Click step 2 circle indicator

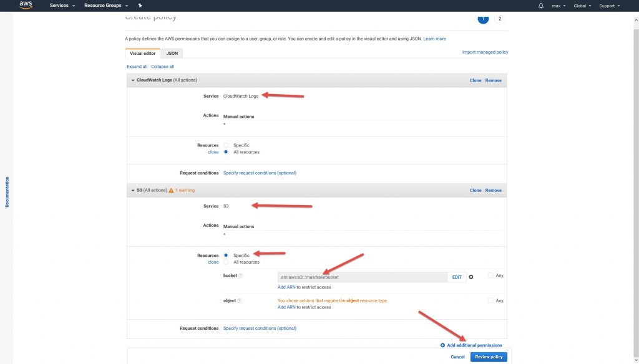tap(499, 19)
